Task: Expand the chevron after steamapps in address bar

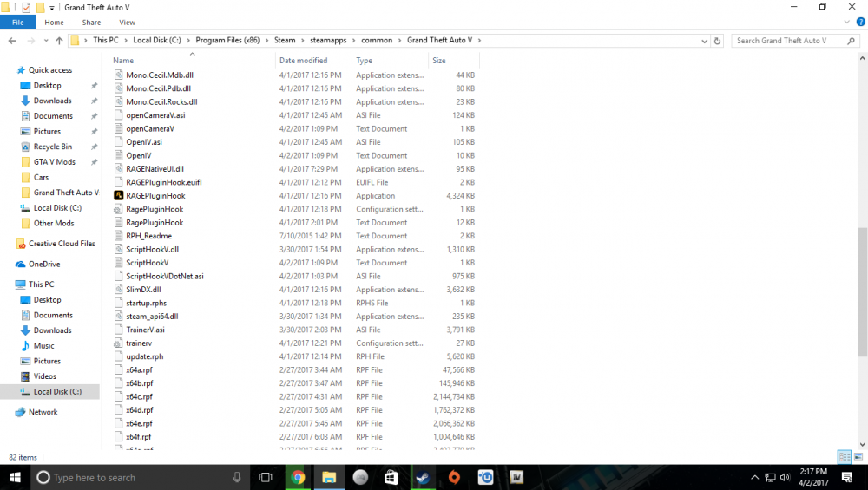Action: pos(354,41)
